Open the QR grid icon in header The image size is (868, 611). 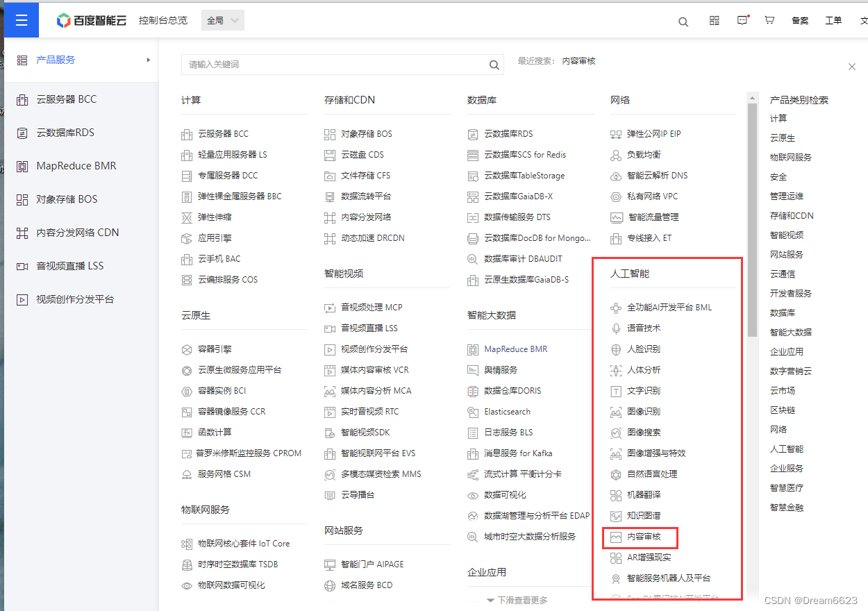click(x=715, y=21)
